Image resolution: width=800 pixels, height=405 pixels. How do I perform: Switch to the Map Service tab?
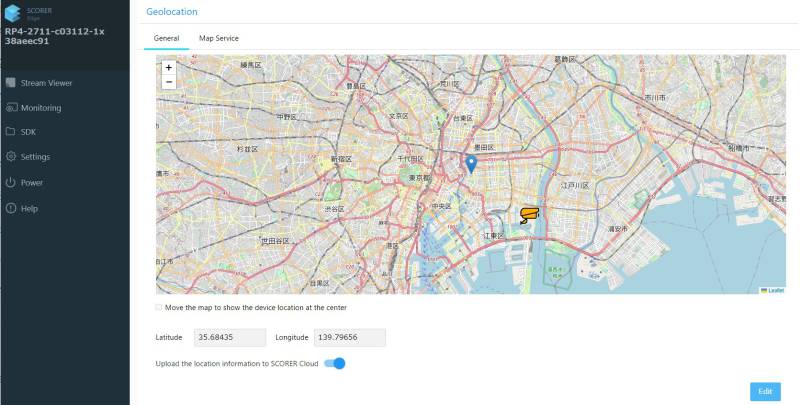pyautogui.click(x=218, y=38)
